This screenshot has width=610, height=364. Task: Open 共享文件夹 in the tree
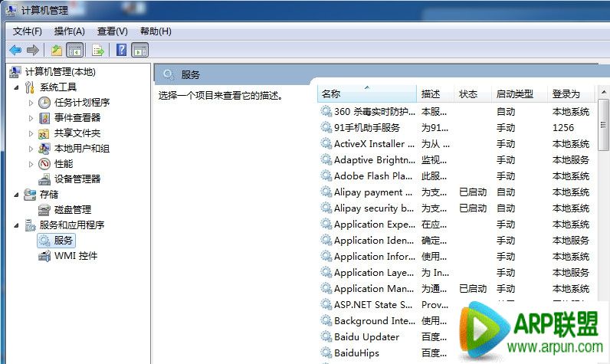click(x=77, y=133)
